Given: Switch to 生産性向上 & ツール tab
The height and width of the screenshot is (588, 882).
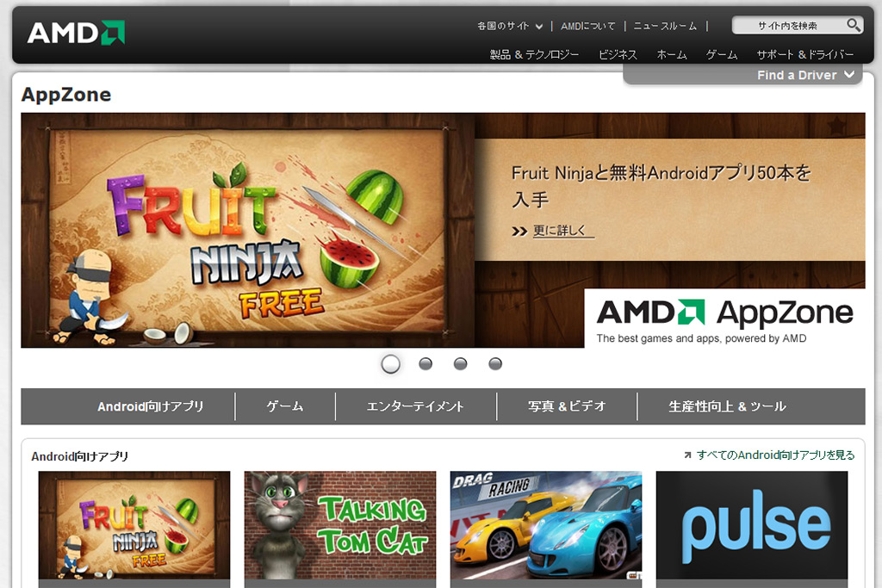Looking at the screenshot, I should [727, 406].
